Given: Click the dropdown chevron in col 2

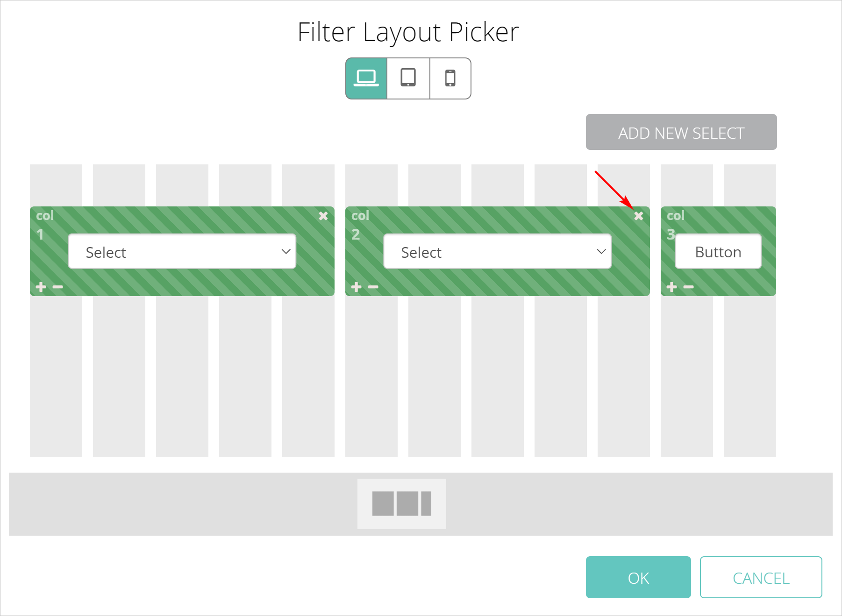Looking at the screenshot, I should point(601,252).
